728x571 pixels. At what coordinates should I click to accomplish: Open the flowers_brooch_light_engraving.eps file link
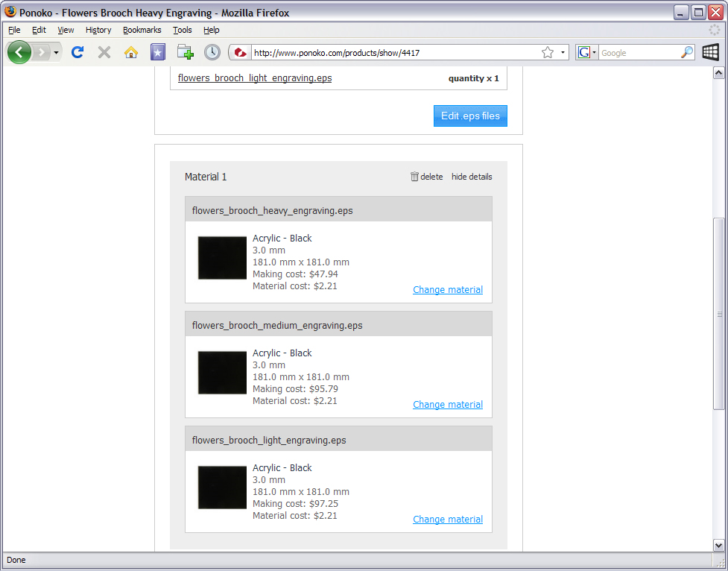tap(254, 78)
